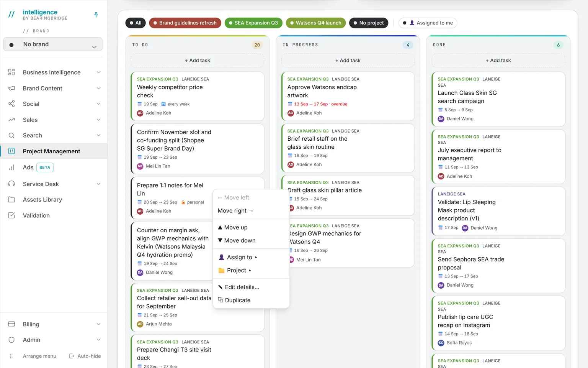The height and width of the screenshot is (368, 588).
Task: Click the recurring 'every week' icon
Action: [163, 104]
